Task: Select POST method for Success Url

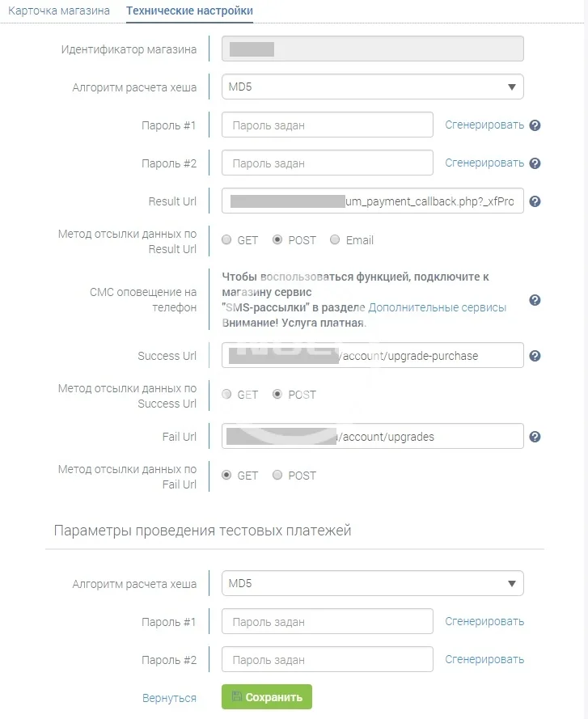Action: point(277,395)
